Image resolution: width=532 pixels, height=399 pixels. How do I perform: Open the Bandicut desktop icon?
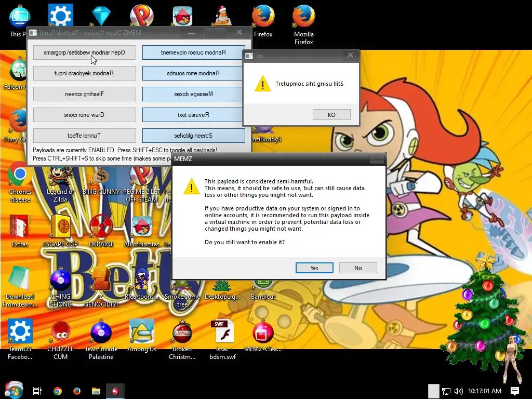tap(263, 290)
